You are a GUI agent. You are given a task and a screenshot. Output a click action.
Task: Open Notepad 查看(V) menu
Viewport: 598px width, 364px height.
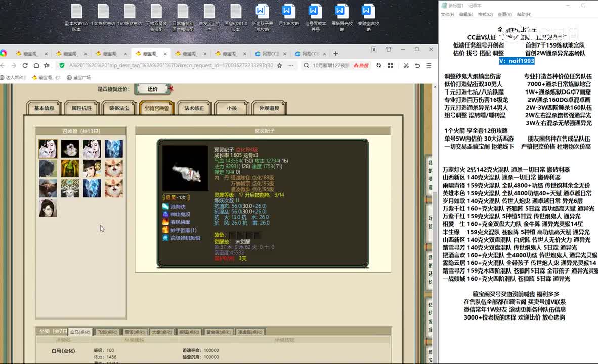click(x=504, y=15)
